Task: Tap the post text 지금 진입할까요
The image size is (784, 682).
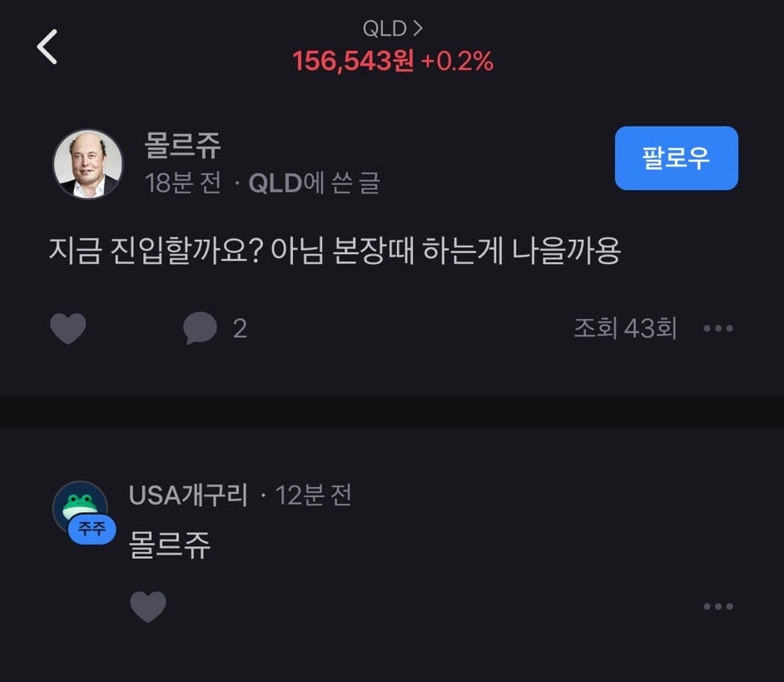Action: coord(156,251)
